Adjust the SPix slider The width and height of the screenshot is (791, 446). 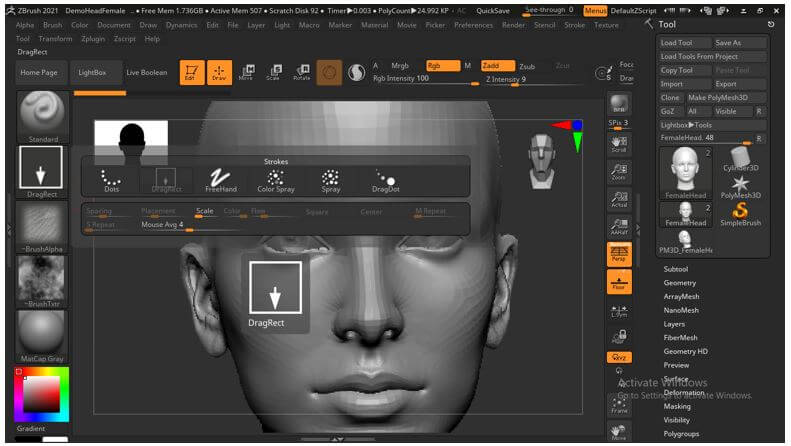click(x=618, y=124)
